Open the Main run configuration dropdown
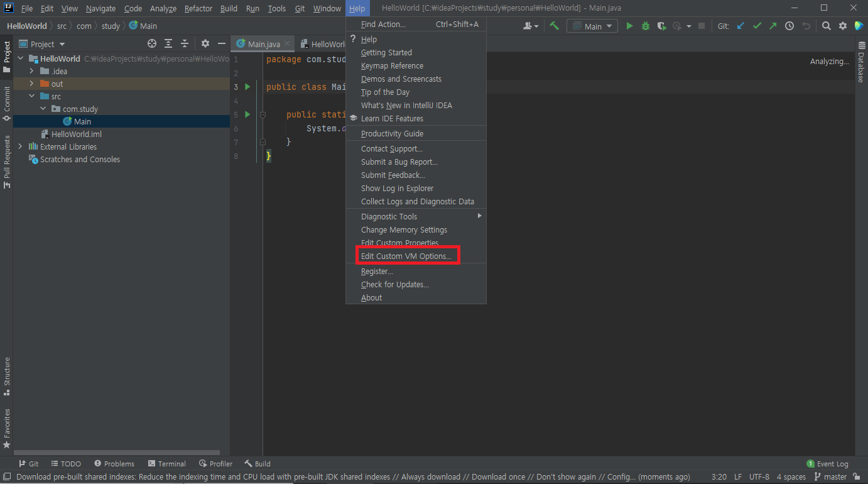Screen dimensions: 868x484 (x=593, y=26)
